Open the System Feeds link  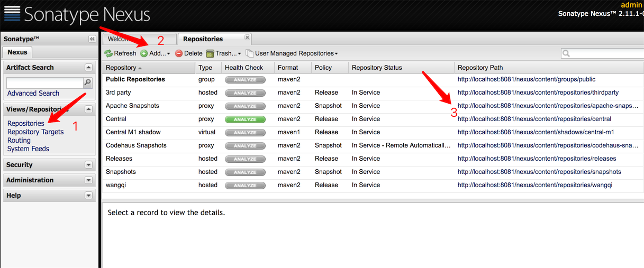click(x=28, y=149)
